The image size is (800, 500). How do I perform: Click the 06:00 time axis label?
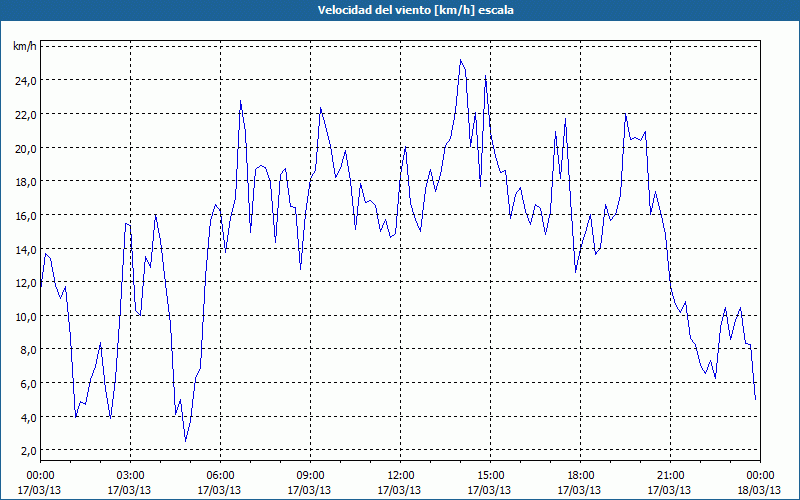pyautogui.click(x=220, y=476)
